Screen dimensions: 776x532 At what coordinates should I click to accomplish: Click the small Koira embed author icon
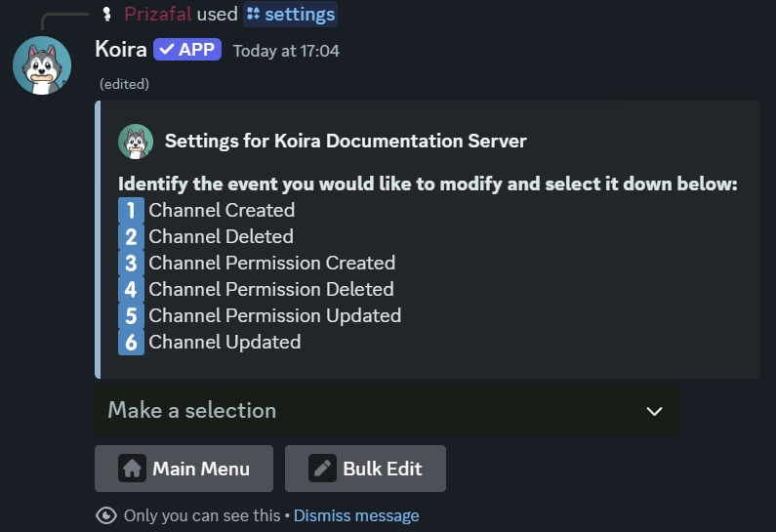coord(136,142)
